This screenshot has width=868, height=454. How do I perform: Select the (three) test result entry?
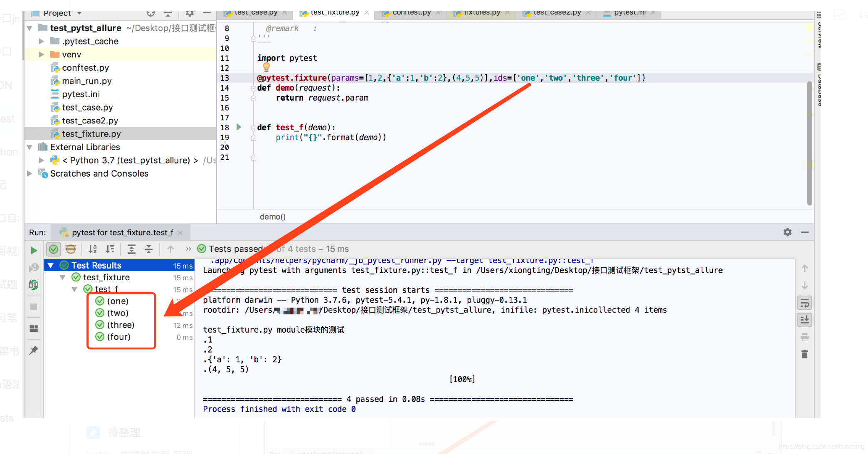click(x=120, y=325)
